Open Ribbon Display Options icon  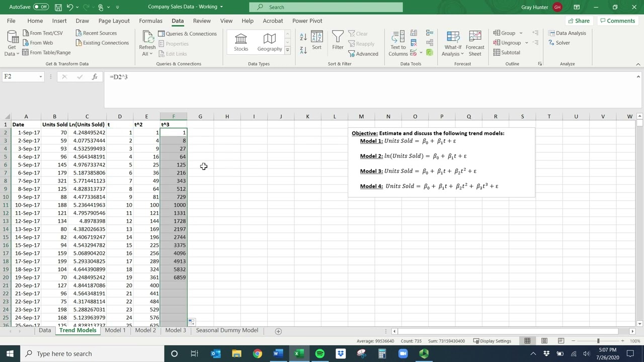click(577, 7)
